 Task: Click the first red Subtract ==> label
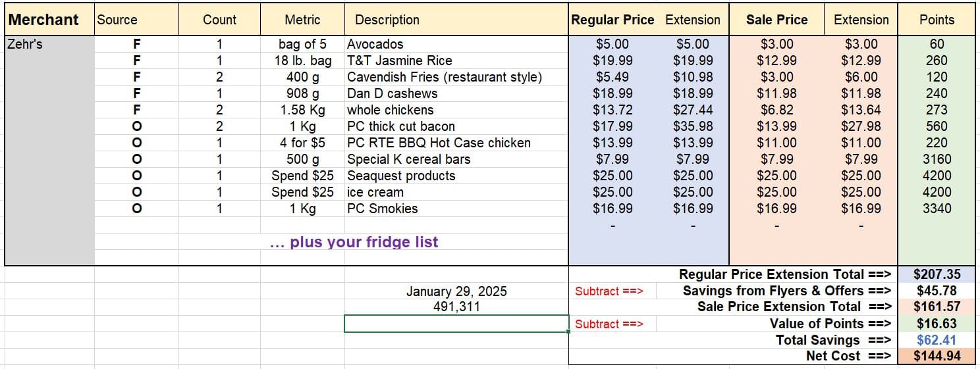click(609, 291)
